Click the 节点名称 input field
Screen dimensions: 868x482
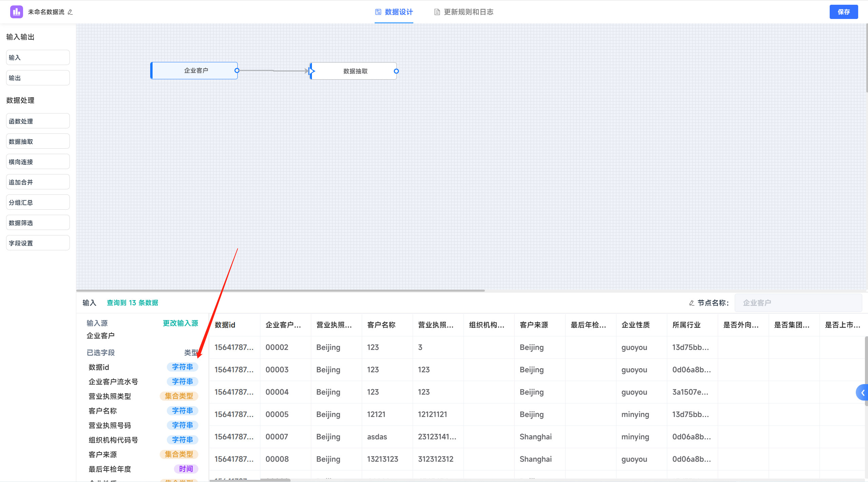coord(798,303)
